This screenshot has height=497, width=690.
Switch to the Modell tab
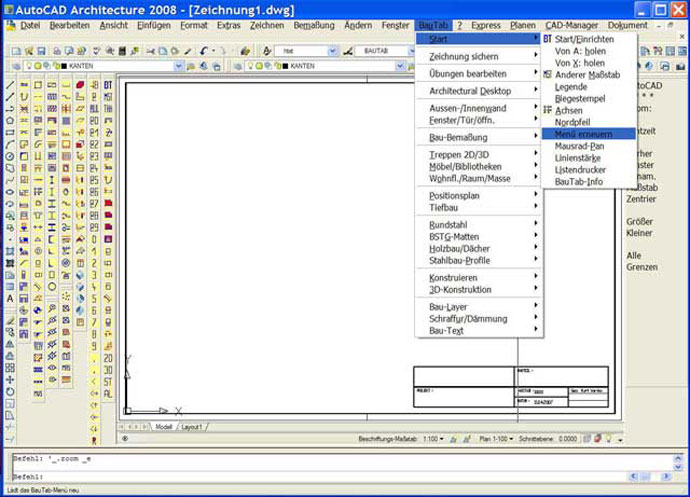[163, 427]
